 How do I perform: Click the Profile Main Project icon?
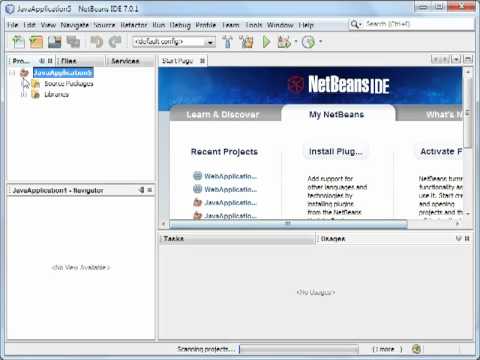tap(308, 42)
